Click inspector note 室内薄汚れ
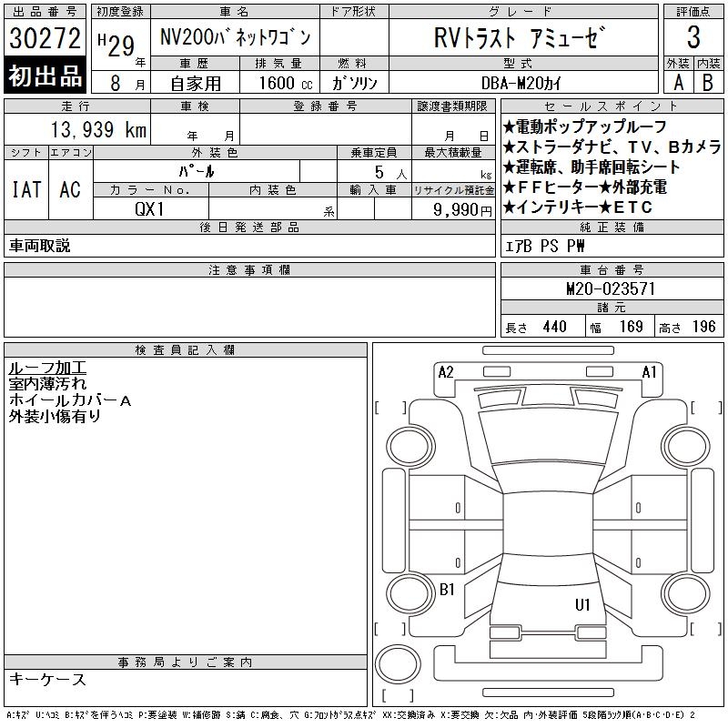Viewport: 728px width, 728px height. point(47,384)
